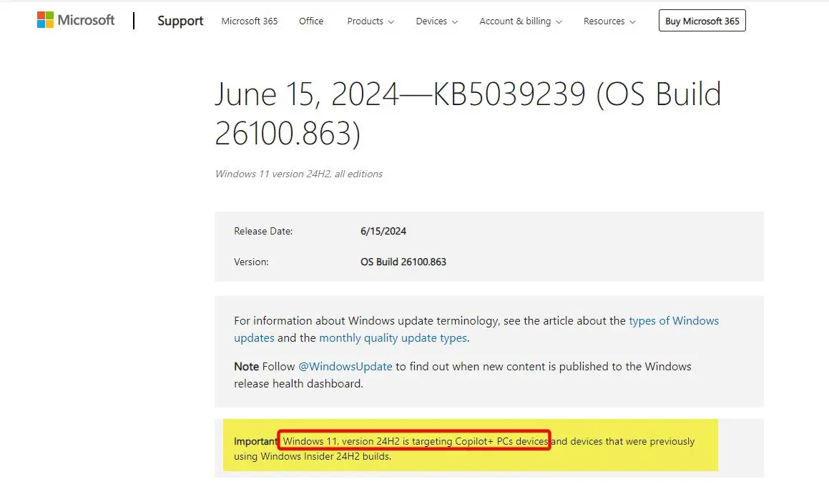Screen dimensions: 829x504
Task: Select the red-boxed Copilot+ PCs statement
Action: [x=413, y=441]
